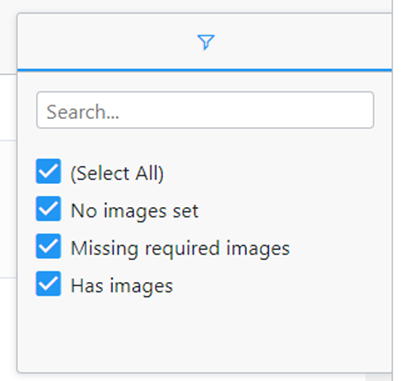Click the blue filter funnel icon
413x381 pixels.
coord(206,42)
